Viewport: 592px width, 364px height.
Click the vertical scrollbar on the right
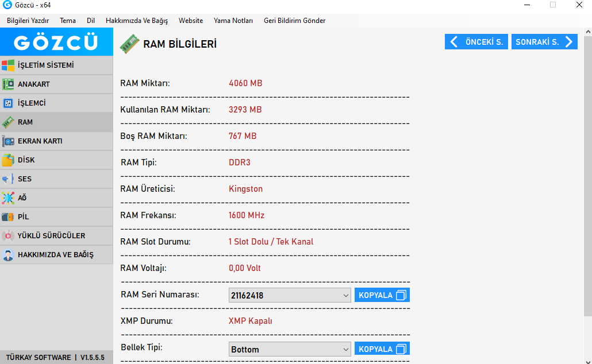coord(587,172)
